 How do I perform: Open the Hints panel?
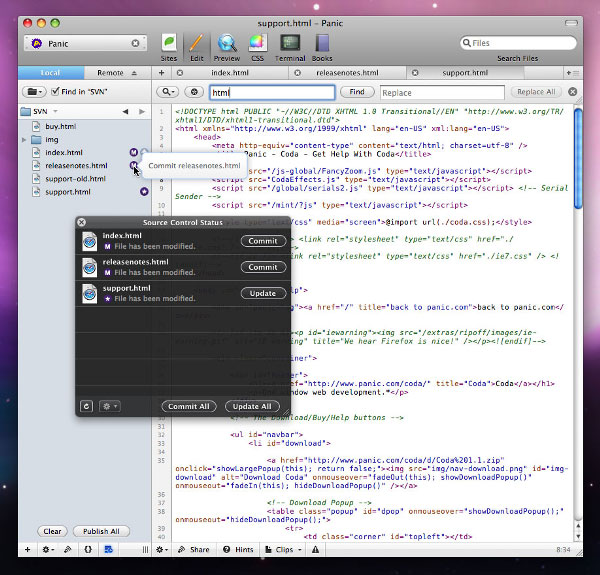[x=238, y=550]
